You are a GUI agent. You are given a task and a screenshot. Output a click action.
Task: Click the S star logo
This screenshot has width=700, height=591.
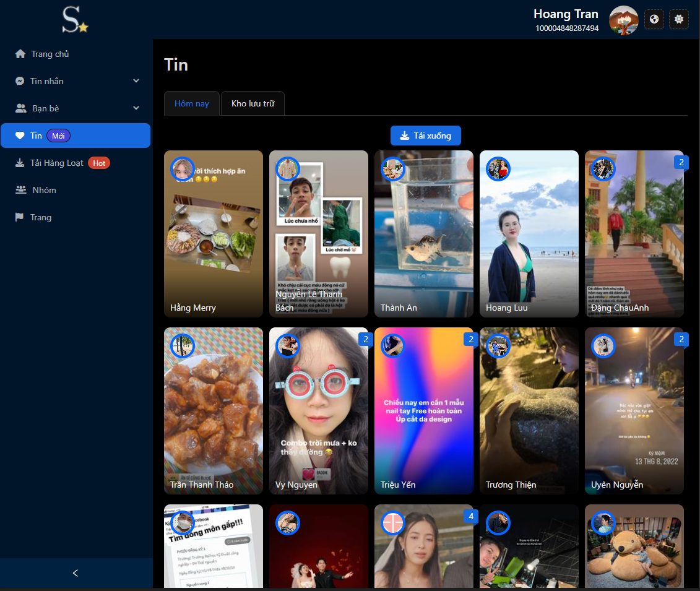(x=75, y=20)
